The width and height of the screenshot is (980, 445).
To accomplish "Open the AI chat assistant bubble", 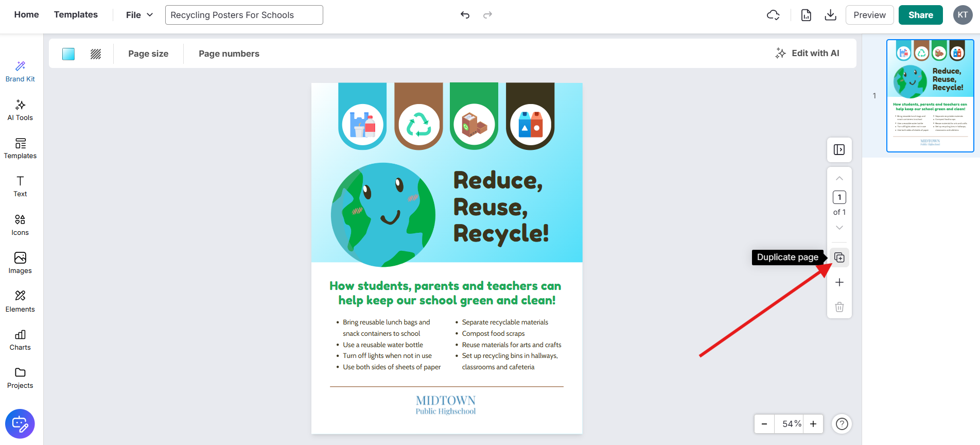I will (x=20, y=424).
